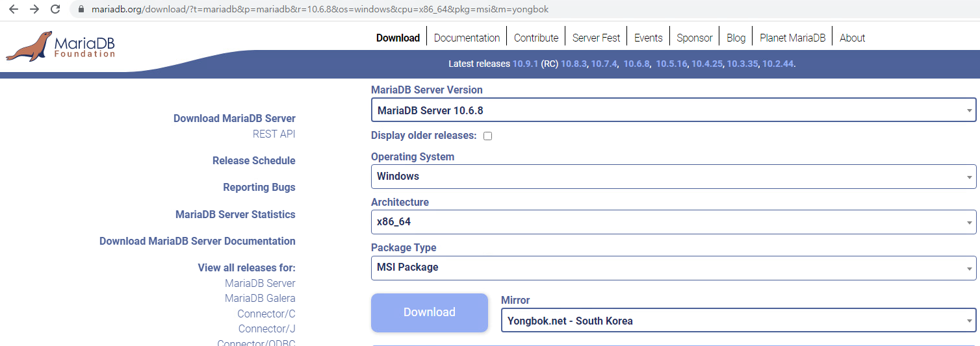
Task: Open the Server Fest menu item
Action: (x=596, y=38)
